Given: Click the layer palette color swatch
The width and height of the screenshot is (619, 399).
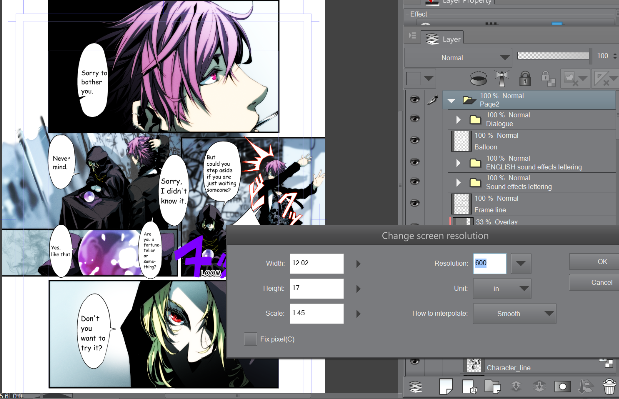Looking at the screenshot, I should point(413,79).
